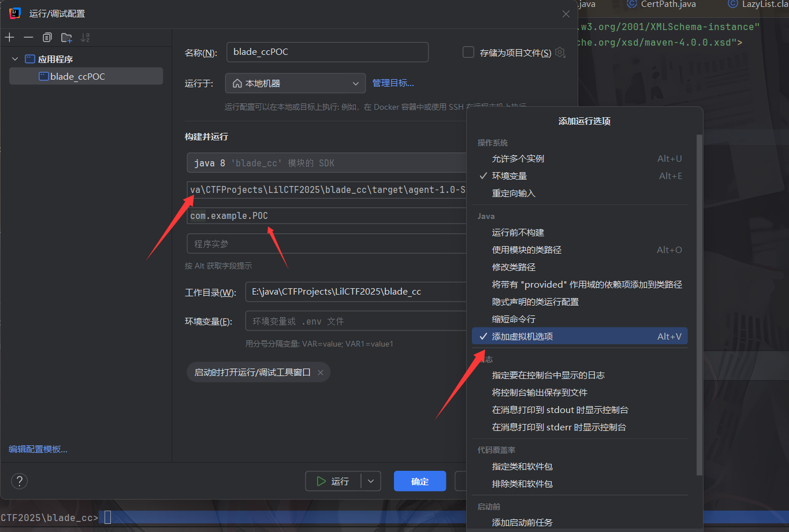Click the remove configuration minus icon
Image resolution: width=789 pixels, height=532 pixels.
pos(28,38)
